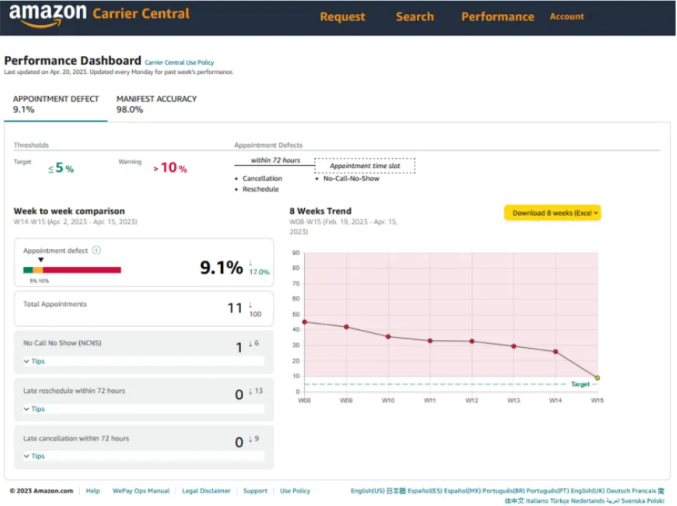677x506 pixels.
Task: Open the Search menu
Action: tap(414, 17)
